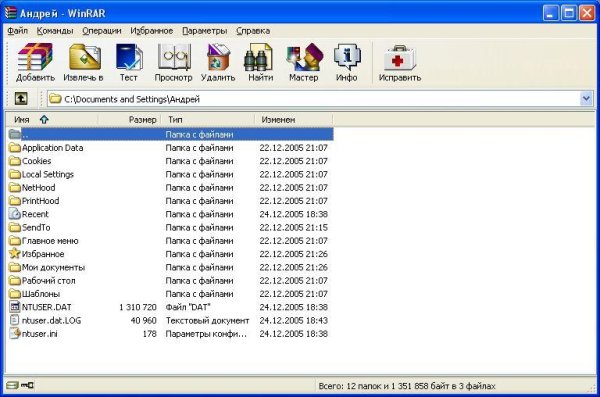Click the Файл "DAT" type cell
The width and height of the screenshot is (600, 397).
[x=188, y=307]
